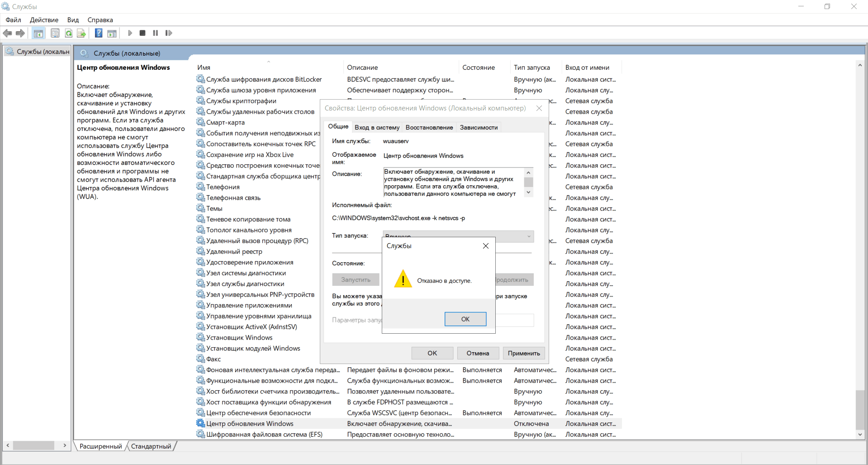This screenshot has width=868, height=465.
Task: Sort by the Вход от имени column header
Action: [x=592, y=67]
